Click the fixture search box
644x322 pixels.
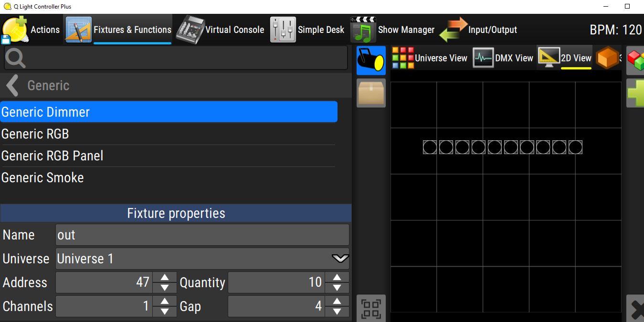click(x=176, y=58)
